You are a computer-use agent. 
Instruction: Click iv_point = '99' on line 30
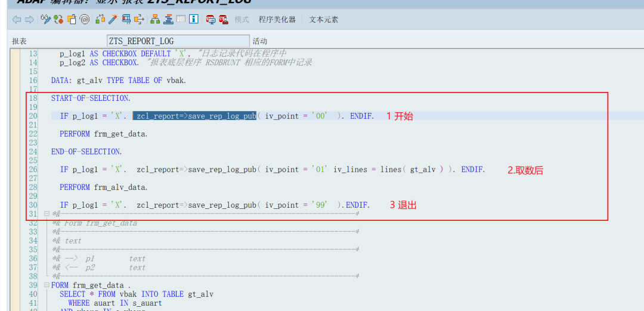(x=296, y=205)
